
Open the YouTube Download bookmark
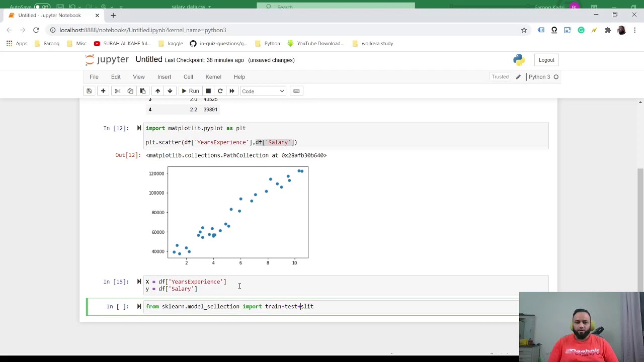[315, 44]
